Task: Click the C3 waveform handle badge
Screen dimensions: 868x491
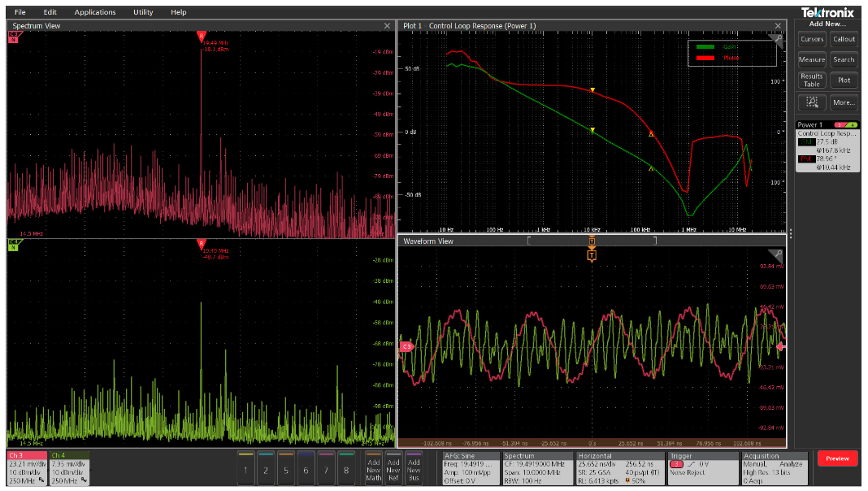Action: click(x=406, y=347)
